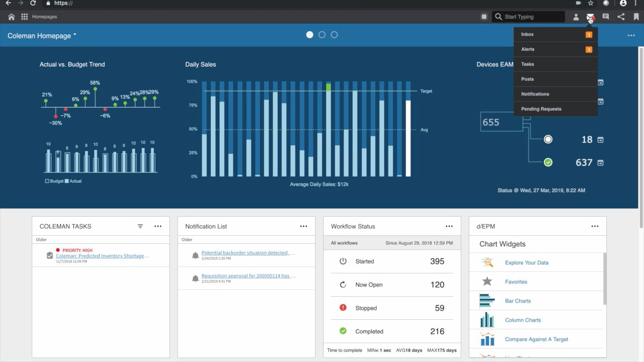Select the third homepage pagination dot
The image size is (644, 362).
point(334,35)
